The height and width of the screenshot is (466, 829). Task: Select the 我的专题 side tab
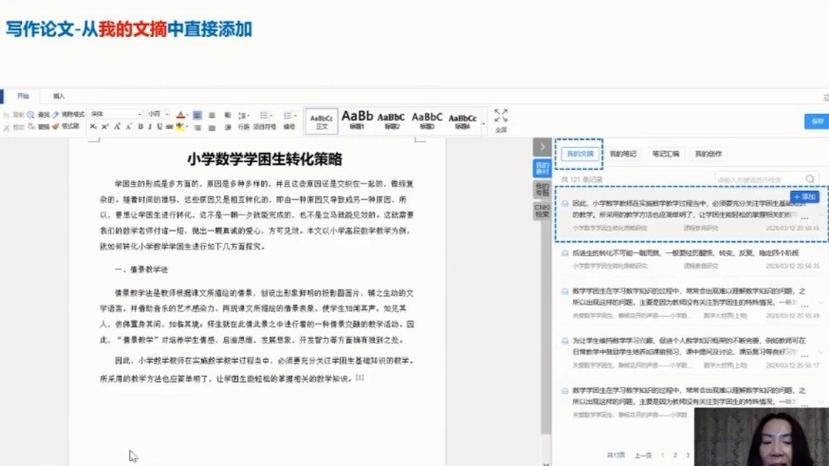pyautogui.click(x=542, y=190)
